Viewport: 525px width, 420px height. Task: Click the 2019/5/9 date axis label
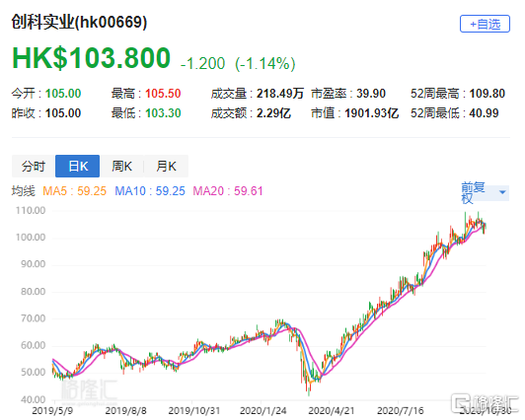[52, 411]
